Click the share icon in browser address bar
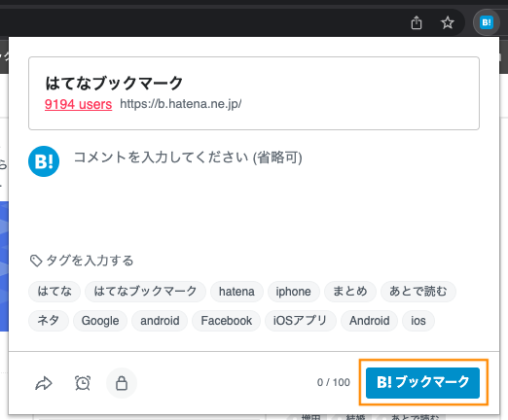Image resolution: width=508 pixels, height=420 pixels. (x=417, y=22)
